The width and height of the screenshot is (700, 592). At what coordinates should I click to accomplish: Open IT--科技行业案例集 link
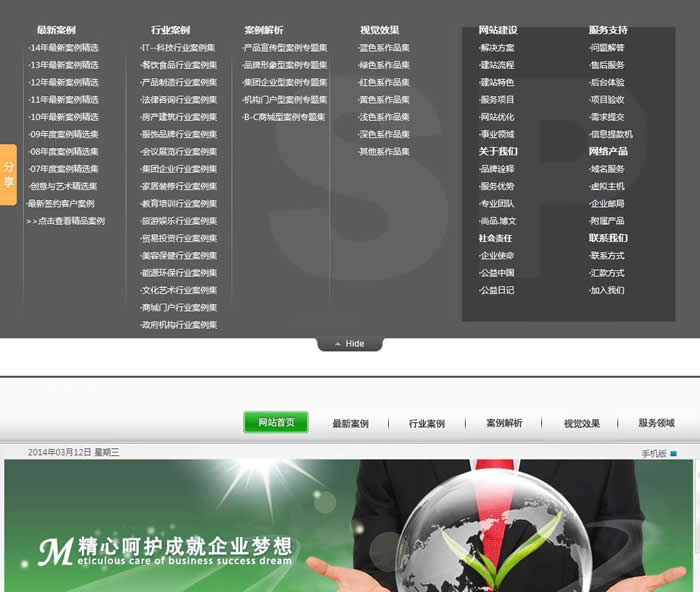click(x=178, y=48)
